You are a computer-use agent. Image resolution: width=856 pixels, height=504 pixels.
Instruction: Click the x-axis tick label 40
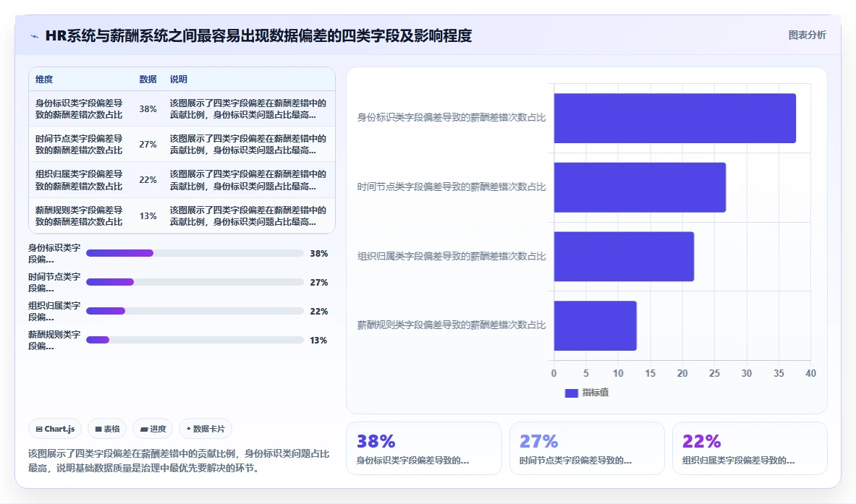click(x=810, y=373)
